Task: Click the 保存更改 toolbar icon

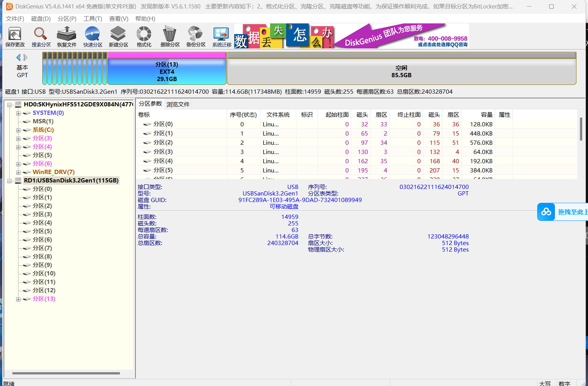Action: 15,37
